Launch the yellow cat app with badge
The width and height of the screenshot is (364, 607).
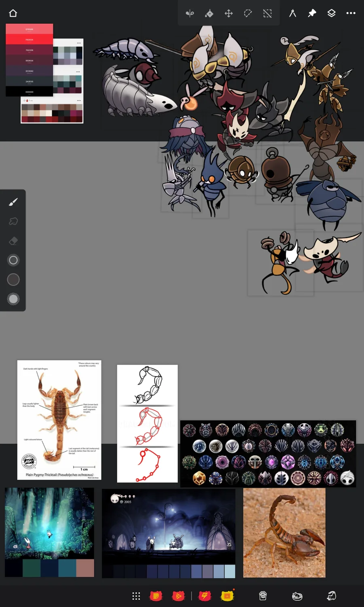coord(227,596)
